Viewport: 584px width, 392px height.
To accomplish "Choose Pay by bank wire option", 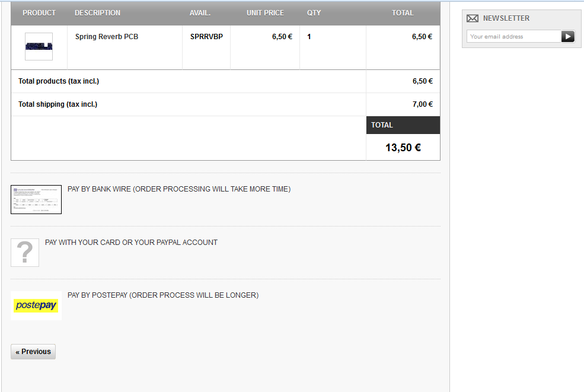I will point(179,189).
